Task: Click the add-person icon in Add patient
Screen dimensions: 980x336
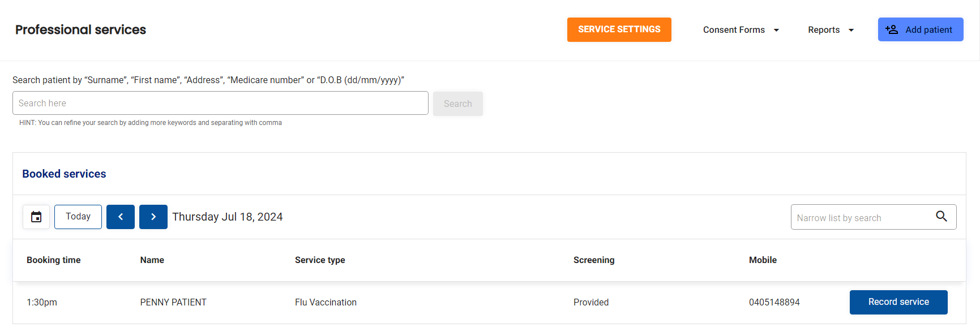Action: click(892, 29)
